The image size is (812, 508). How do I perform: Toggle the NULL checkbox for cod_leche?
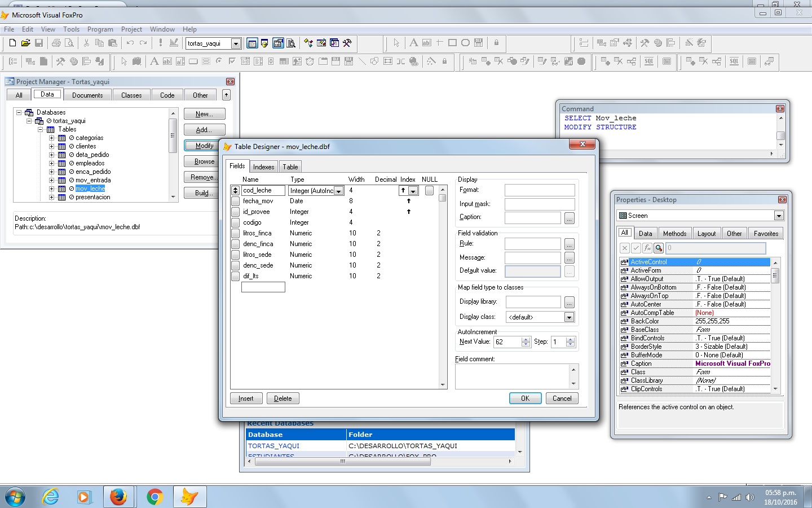pos(430,191)
